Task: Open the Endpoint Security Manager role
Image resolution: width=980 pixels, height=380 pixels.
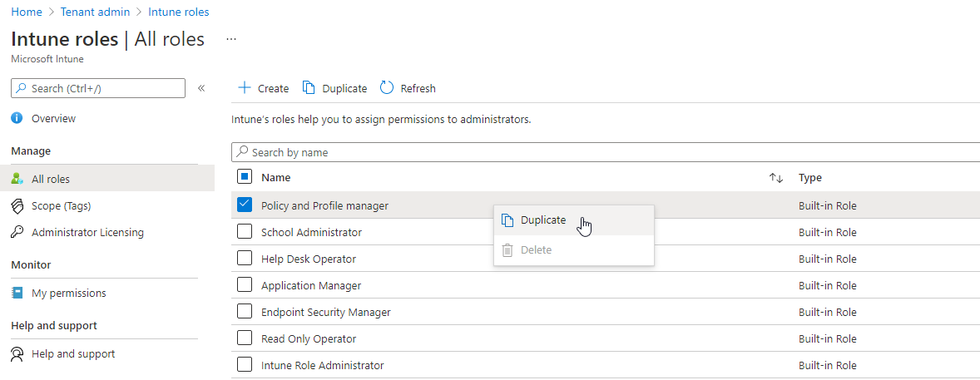Action: coord(325,313)
